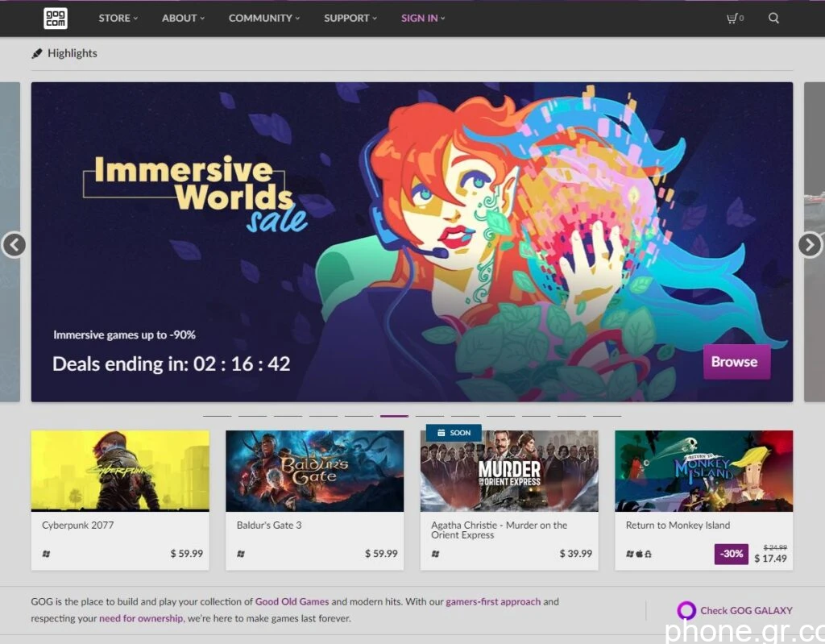Image resolution: width=825 pixels, height=644 pixels.
Task: Expand the SUPPORT menu
Action: coord(350,18)
